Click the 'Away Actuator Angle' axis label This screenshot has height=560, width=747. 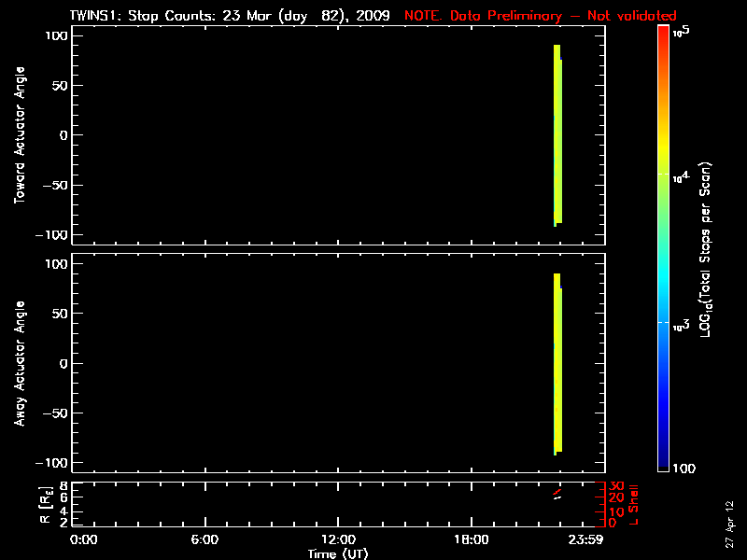[20, 363]
